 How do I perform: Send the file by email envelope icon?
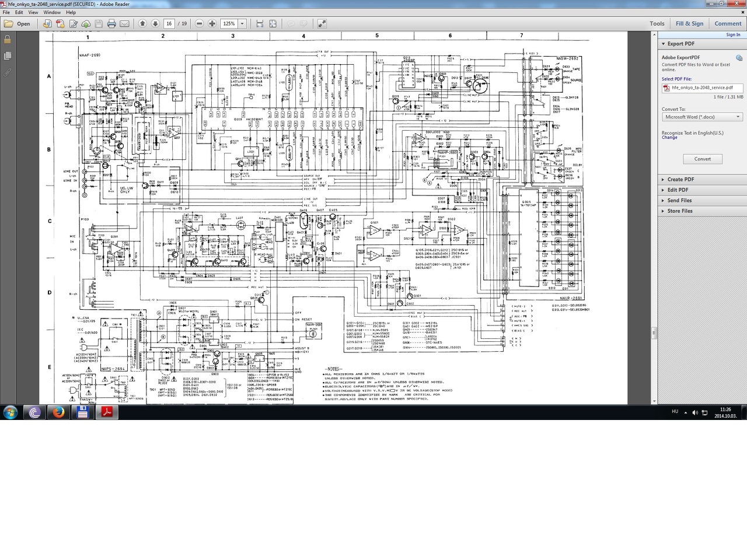pos(124,24)
